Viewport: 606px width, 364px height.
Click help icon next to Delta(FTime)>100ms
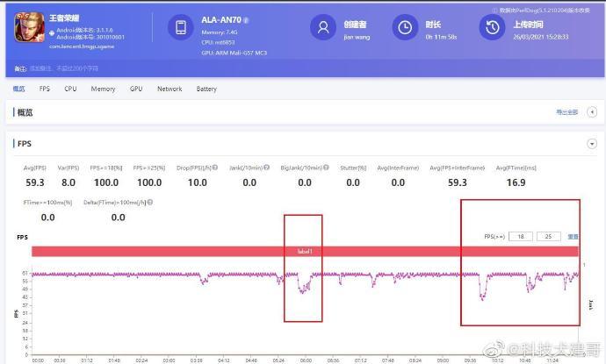[150, 202]
